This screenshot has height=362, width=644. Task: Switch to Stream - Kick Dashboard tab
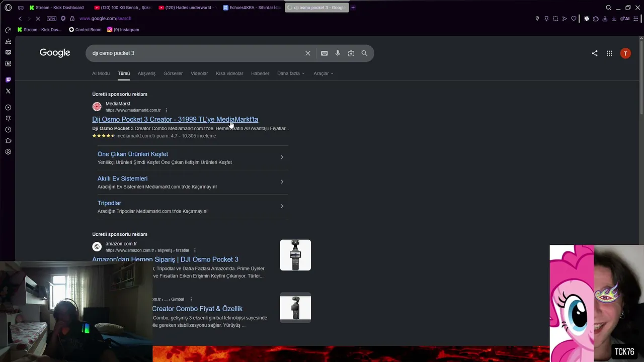pos(57,8)
